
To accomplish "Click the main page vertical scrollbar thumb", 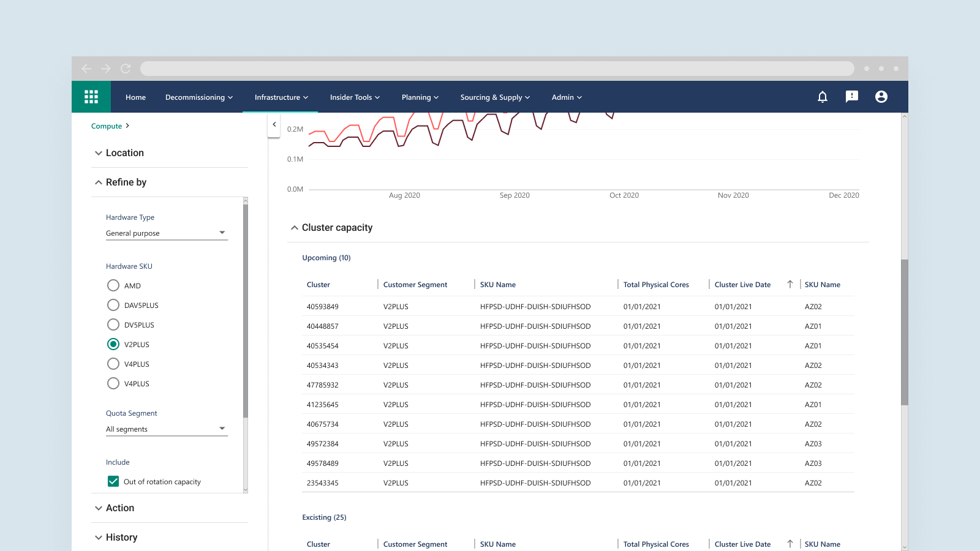I will [x=905, y=332].
